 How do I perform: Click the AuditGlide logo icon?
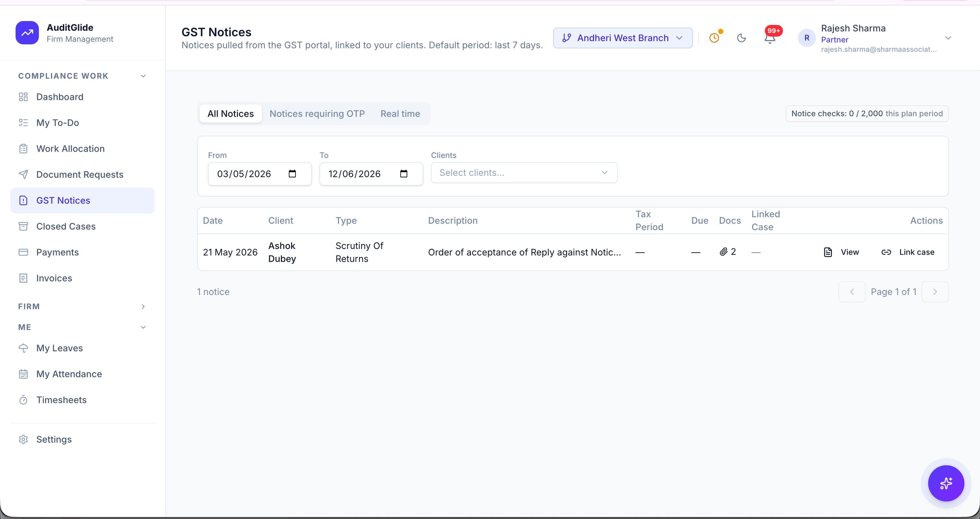click(27, 33)
